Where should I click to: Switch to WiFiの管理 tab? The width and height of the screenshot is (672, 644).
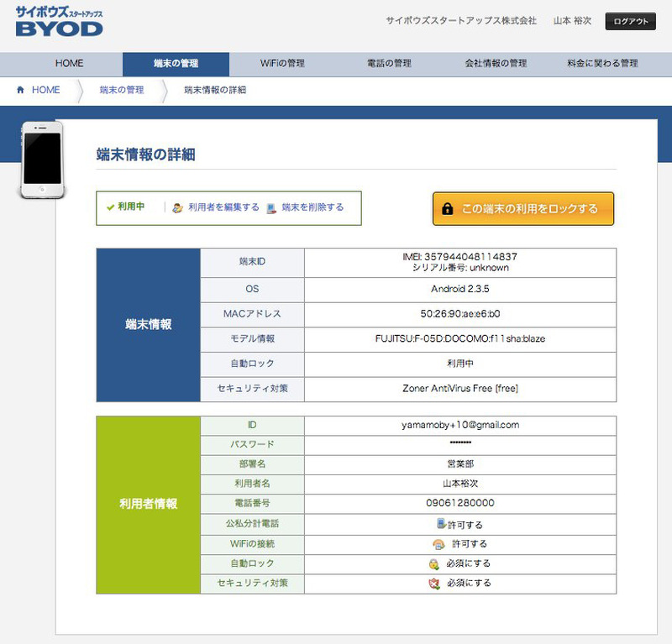pyautogui.click(x=282, y=64)
